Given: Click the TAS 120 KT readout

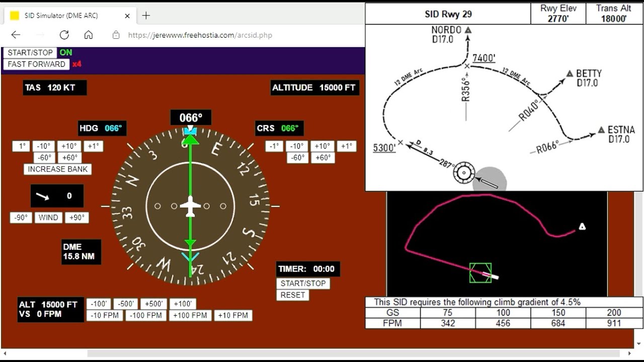Looking at the screenshot, I should pos(55,87).
